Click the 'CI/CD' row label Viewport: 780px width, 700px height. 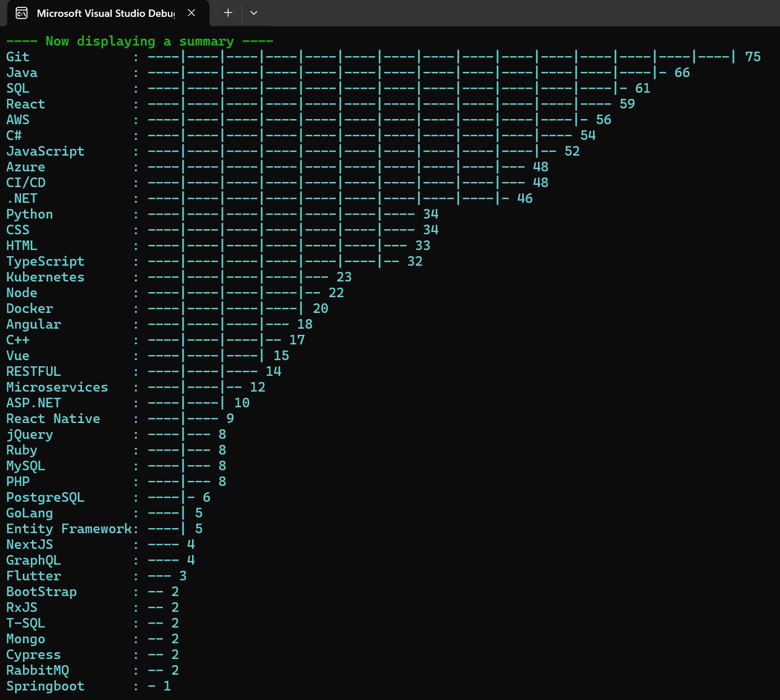pyautogui.click(x=26, y=183)
